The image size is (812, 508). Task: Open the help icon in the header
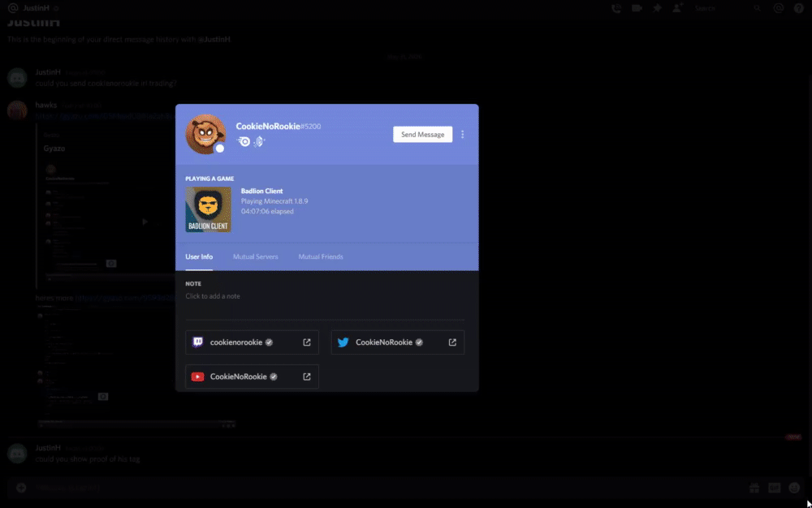pos(798,8)
